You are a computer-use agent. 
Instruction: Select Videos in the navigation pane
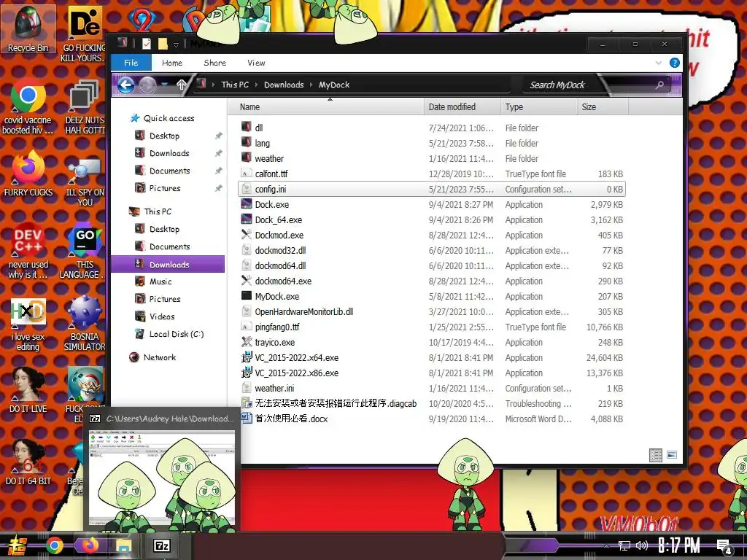pyautogui.click(x=162, y=316)
